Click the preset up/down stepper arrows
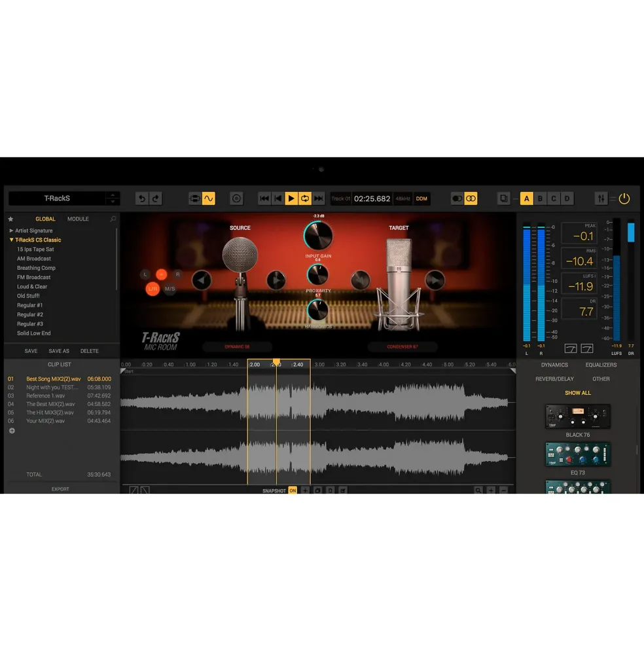 point(113,198)
